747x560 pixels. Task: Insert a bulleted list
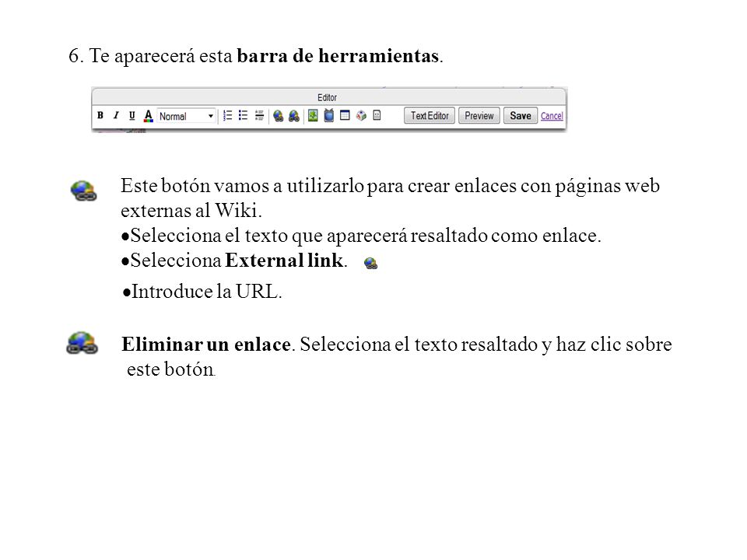(x=243, y=115)
